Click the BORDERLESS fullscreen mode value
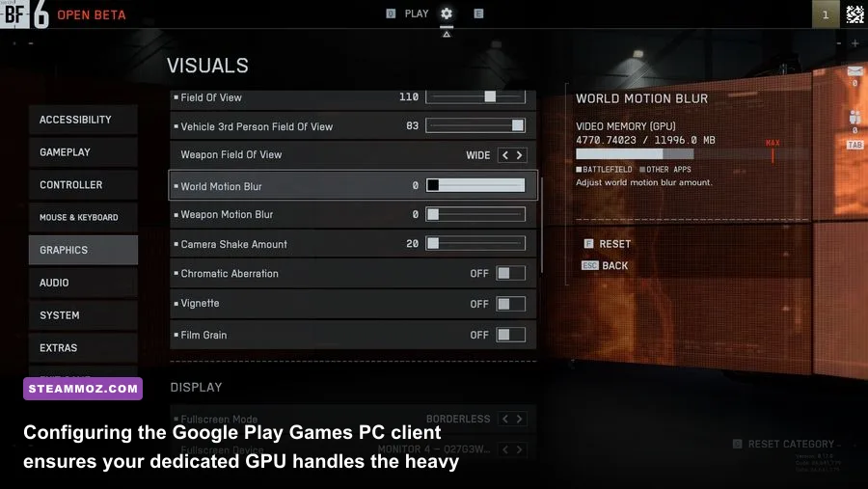Image resolution: width=868 pixels, height=489 pixels. click(x=458, y=420)
